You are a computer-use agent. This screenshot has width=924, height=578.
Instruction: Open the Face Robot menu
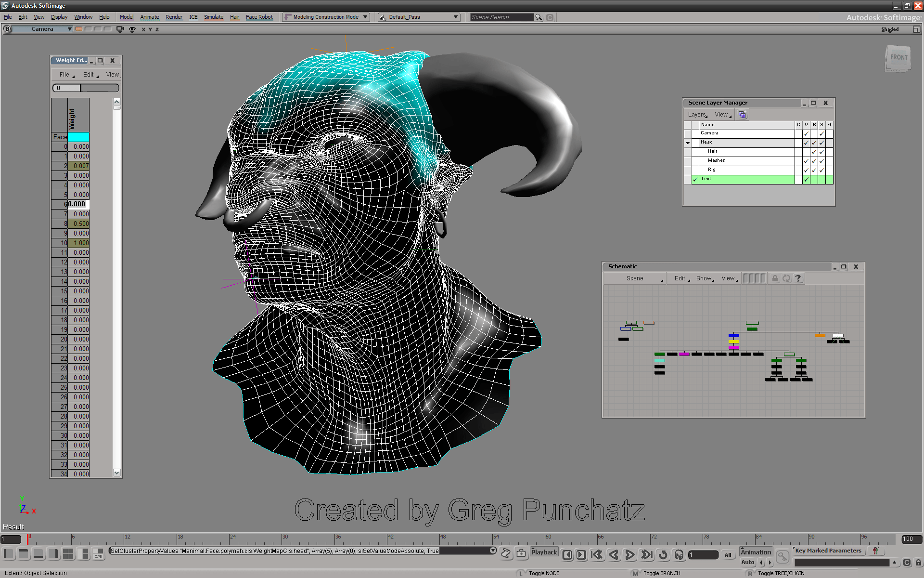click(259, 17)
